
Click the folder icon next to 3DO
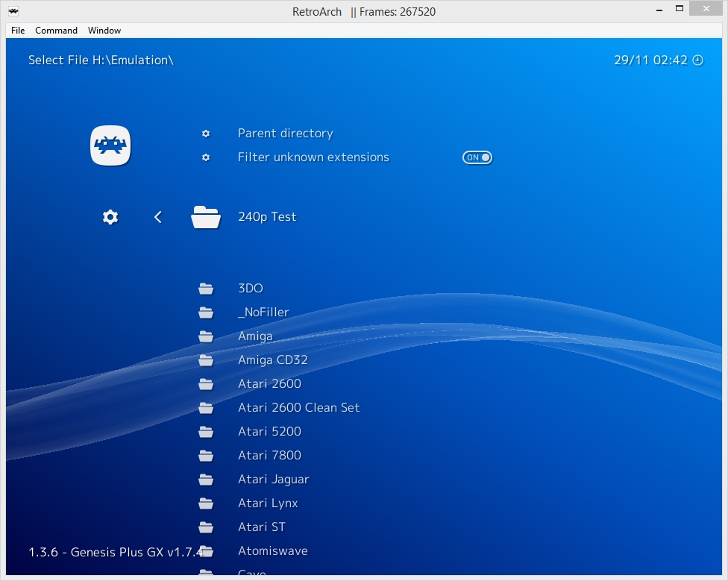coord(206,289)
